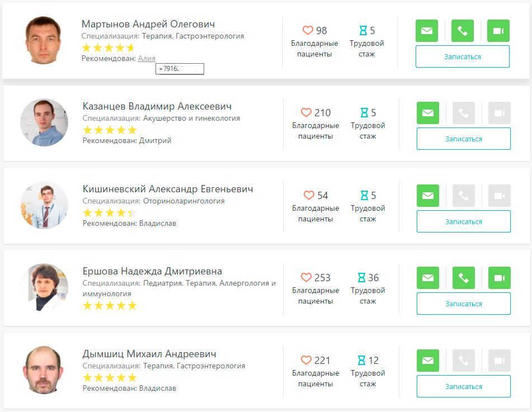Click Мартынов Андрей Олегович's profile photo

click(44, 40)
